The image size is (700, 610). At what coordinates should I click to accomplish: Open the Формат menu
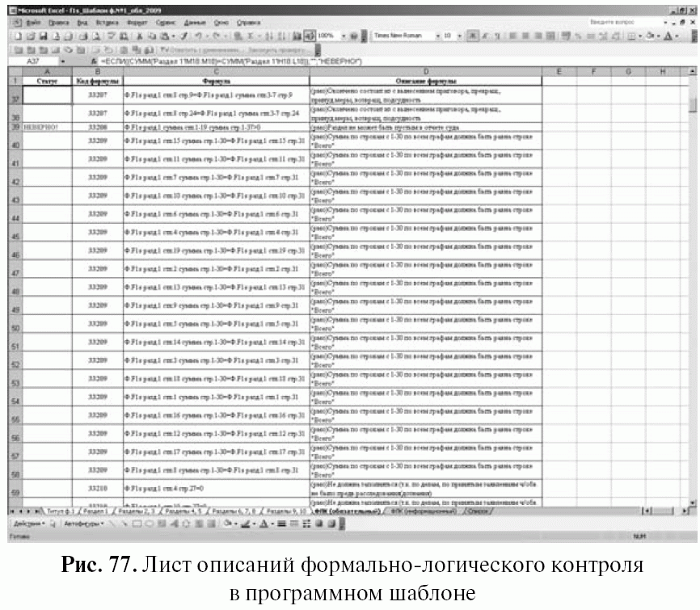(137, 23)
